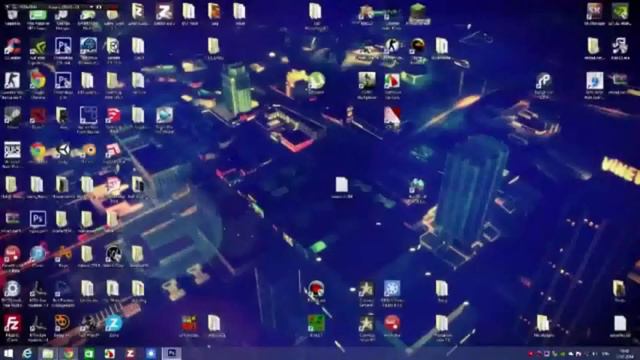Open the NVIDIA shortcut beside CCleaner

tap(38, 46)
